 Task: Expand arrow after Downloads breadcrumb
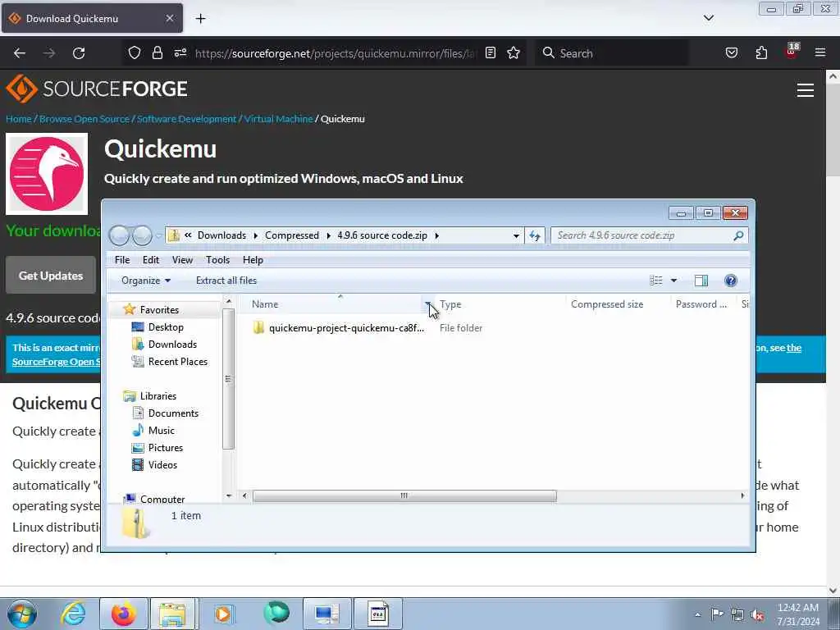point(256,235)
